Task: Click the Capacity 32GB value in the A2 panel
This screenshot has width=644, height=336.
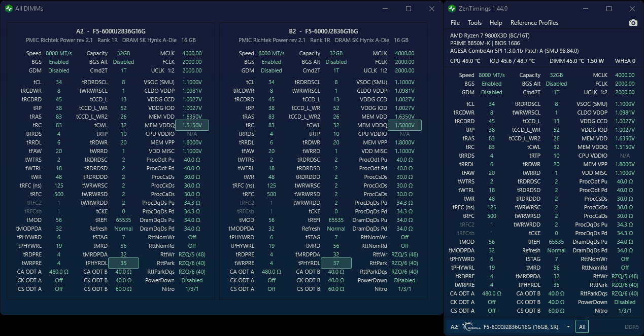Action: coord(123,53)
